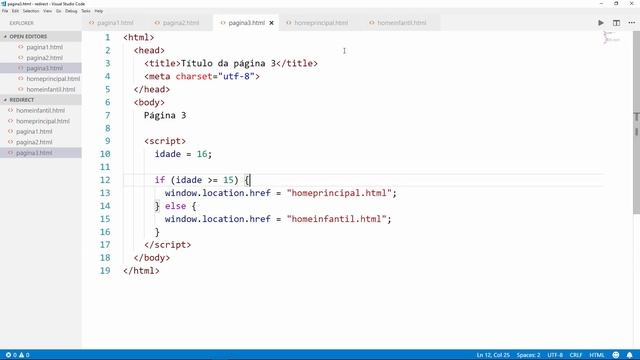Switch to the homeinfantil.html tab
640x360 pixels.
(401, 23)
